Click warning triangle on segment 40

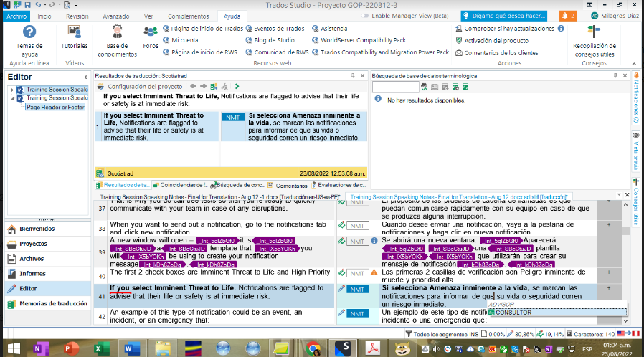pyautogui.click(x=374, y=272)
